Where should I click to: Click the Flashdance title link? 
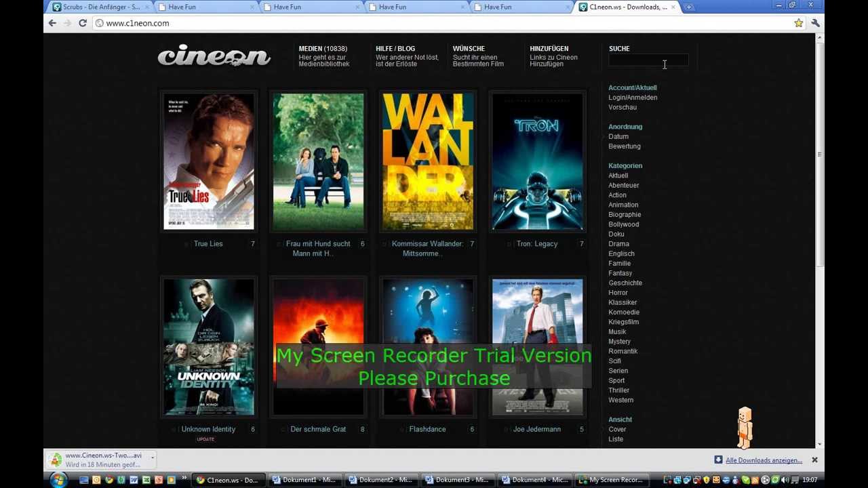click(x=427, y=430)
